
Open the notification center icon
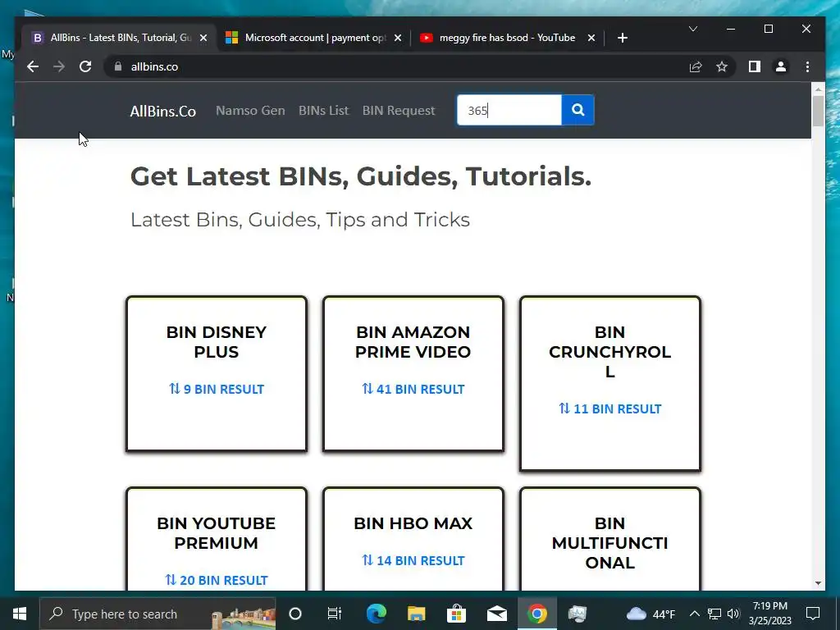point(813,614)
